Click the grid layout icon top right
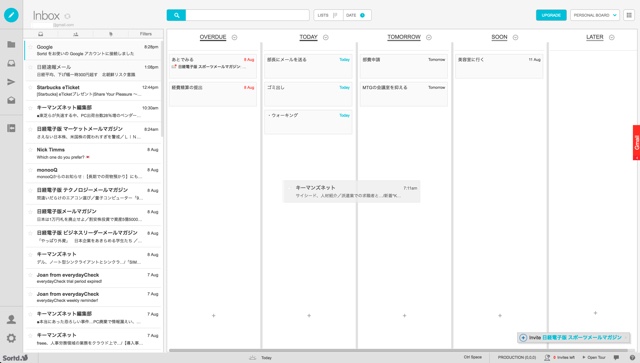640x363 pixels. (629, 15)
